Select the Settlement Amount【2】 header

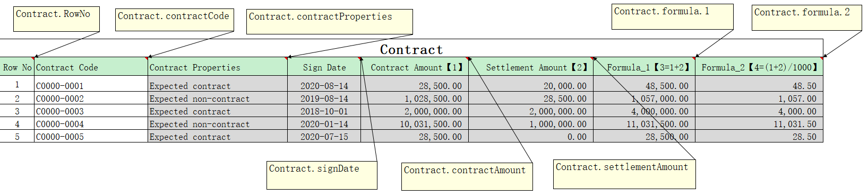pyautogui.click(x=531, y=67)
